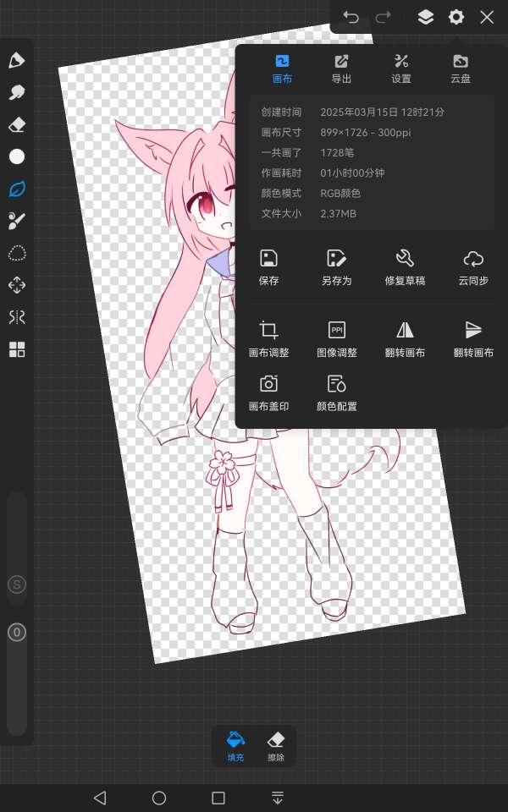Screen dimensions: 508x812
Task: Choose the eraser tool in left toolbar
Action: click(16, 124)
